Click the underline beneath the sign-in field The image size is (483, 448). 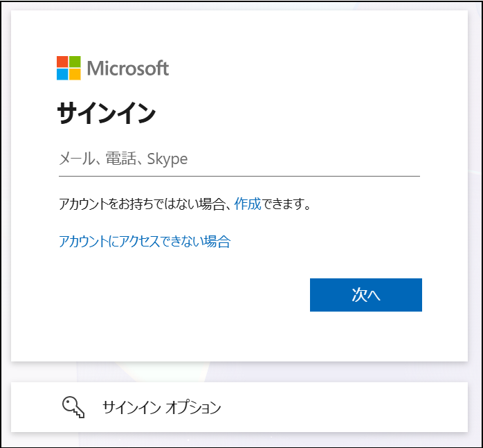(x=239, y=176)
